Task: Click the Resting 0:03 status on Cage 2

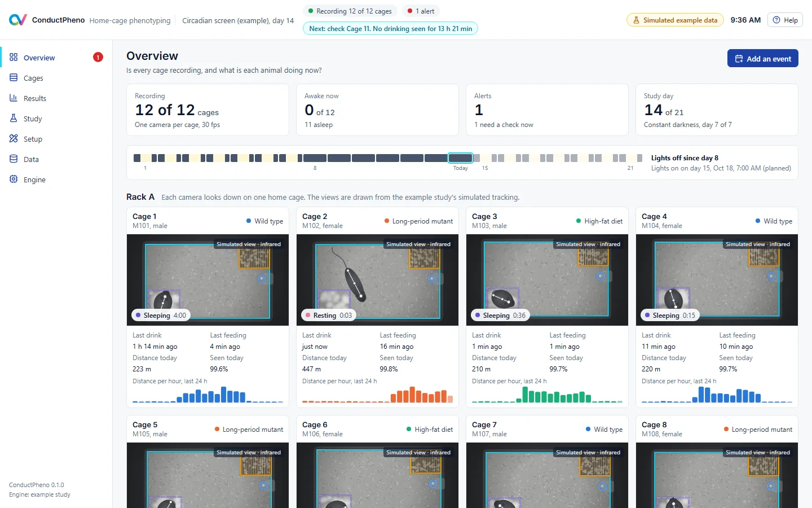Action: 329,316
